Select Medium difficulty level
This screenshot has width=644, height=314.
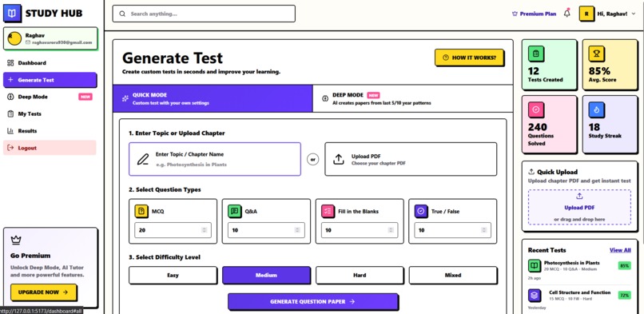click(266, 275)
